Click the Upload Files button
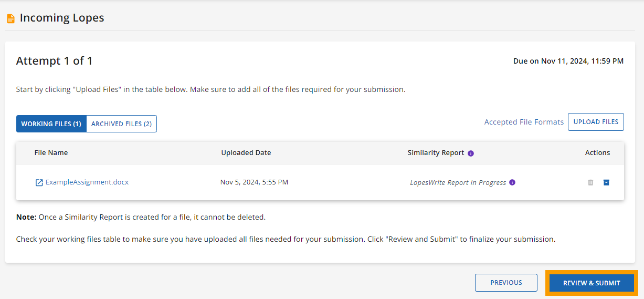 tap(596, 122)
